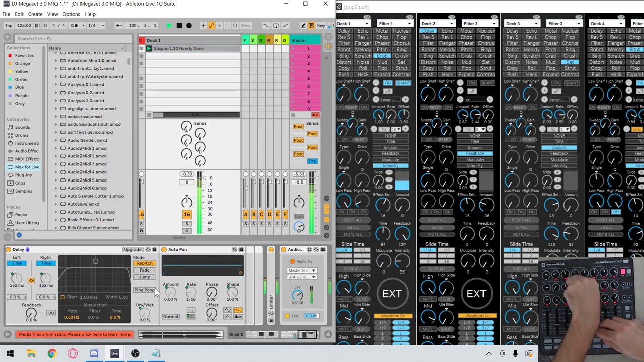Activate the Draw Mode pencil
This screenshot has height=362, width=644.
pyautogui.click(x=303, y=25)
